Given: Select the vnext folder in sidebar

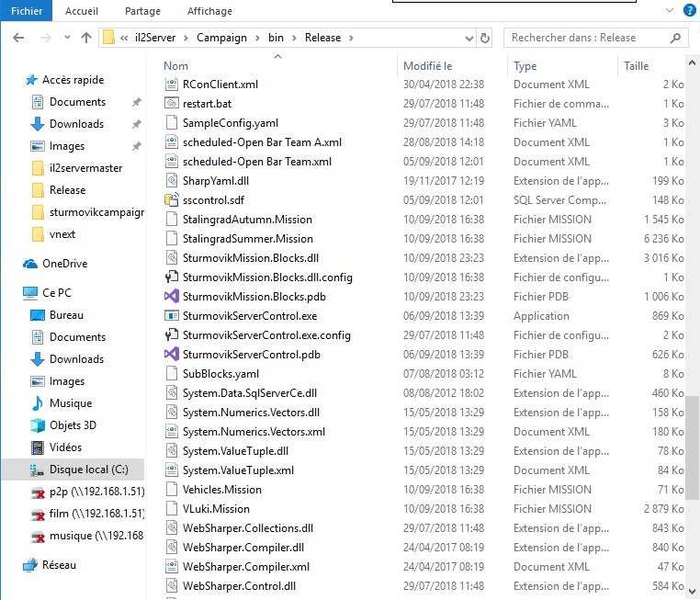Looking at the screenshot, I should tap(54, 234).
